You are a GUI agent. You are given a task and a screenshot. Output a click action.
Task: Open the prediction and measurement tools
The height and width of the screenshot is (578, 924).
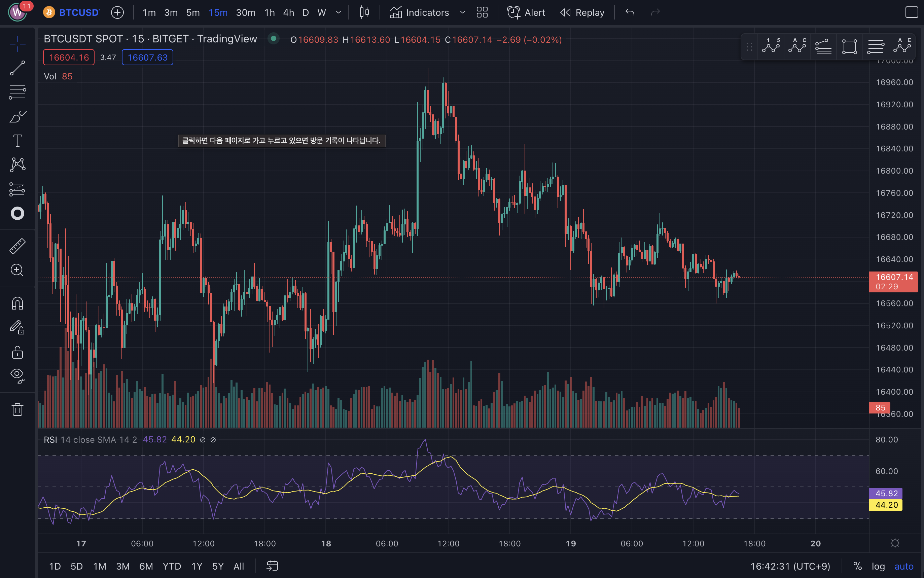click(17, 189)
